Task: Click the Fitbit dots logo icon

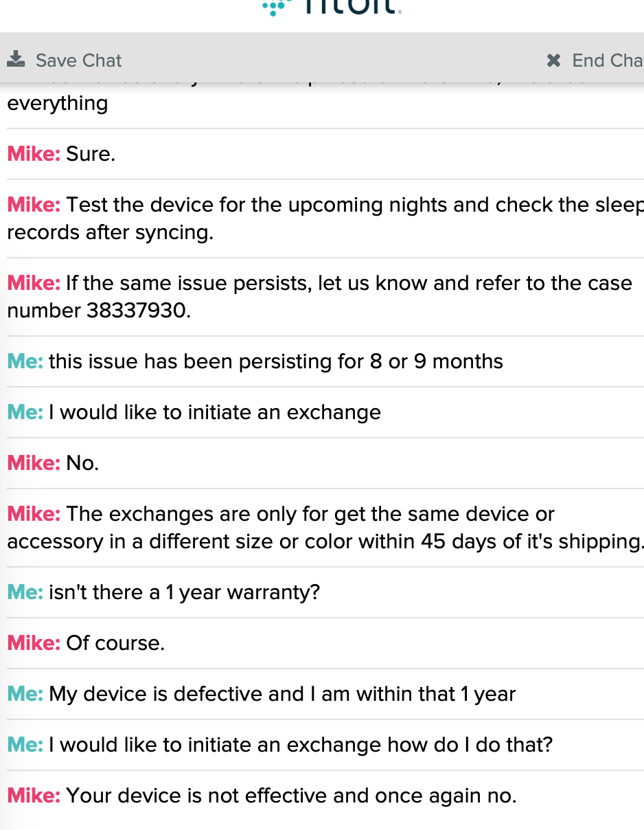Action: pyautogui.click(x=276, y=7)
